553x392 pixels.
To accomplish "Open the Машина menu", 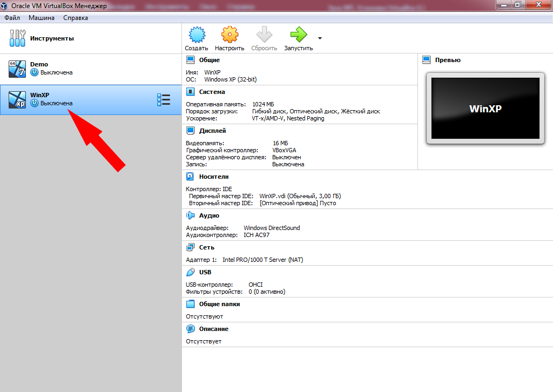I will tap(42, 18).
